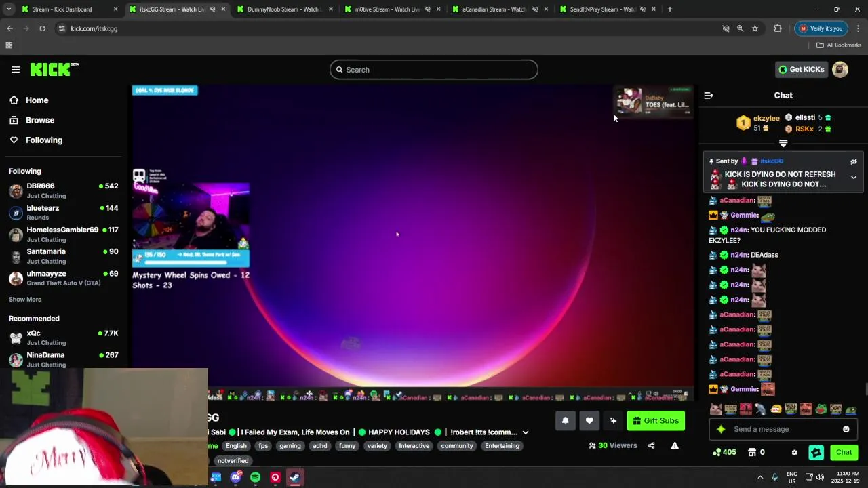Share the stream via share icon
Viewport: 868px width, 488px height.
tap(652, 445)
